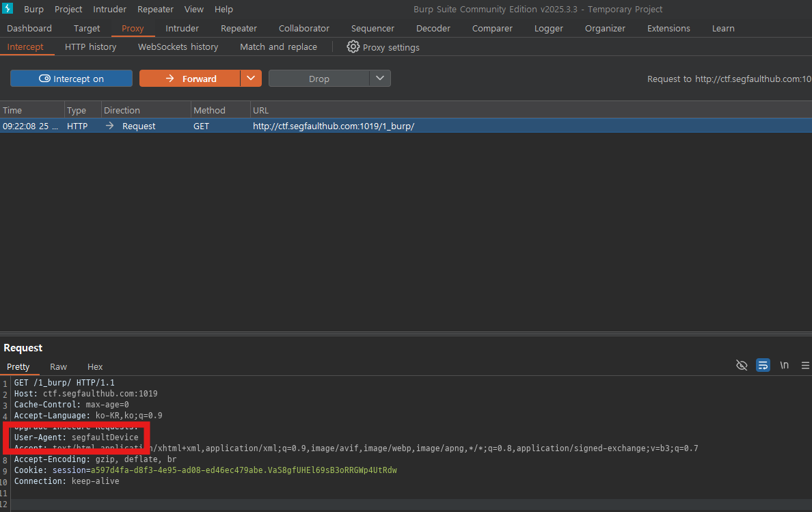Open the Match and replace sub-tab
The image size is (812, 512).
pyautogui.click(x=279, y=46)
